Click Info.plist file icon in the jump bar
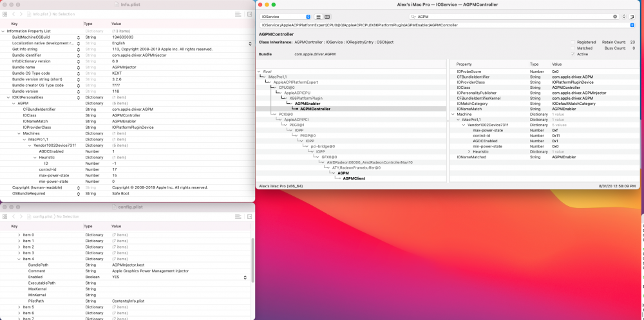 [x=30, y=14]
